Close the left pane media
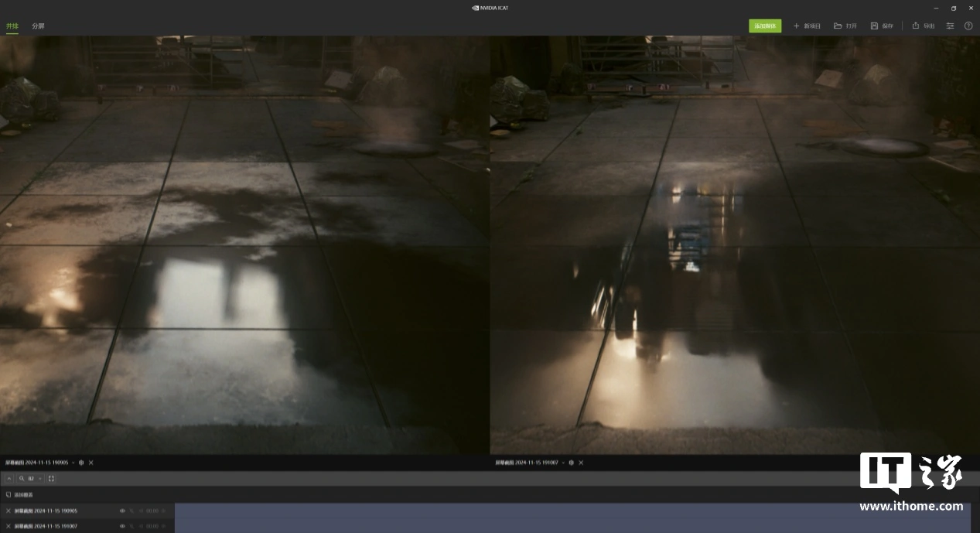 tap(91, 463)
